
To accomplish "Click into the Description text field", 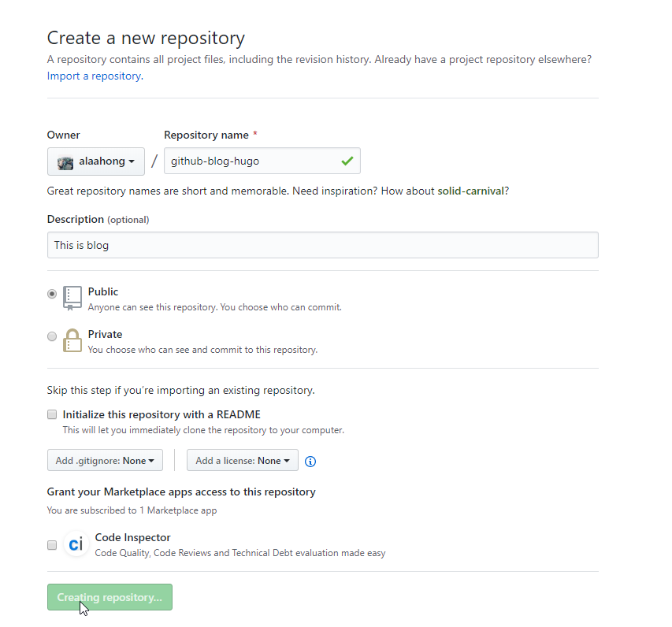I will pos(323,245).
